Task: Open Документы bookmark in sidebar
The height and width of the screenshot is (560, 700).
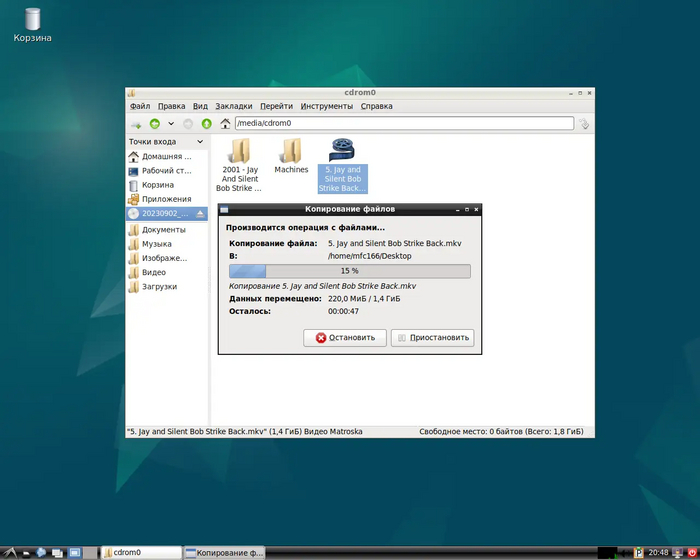Action: (x=167, y=230)
